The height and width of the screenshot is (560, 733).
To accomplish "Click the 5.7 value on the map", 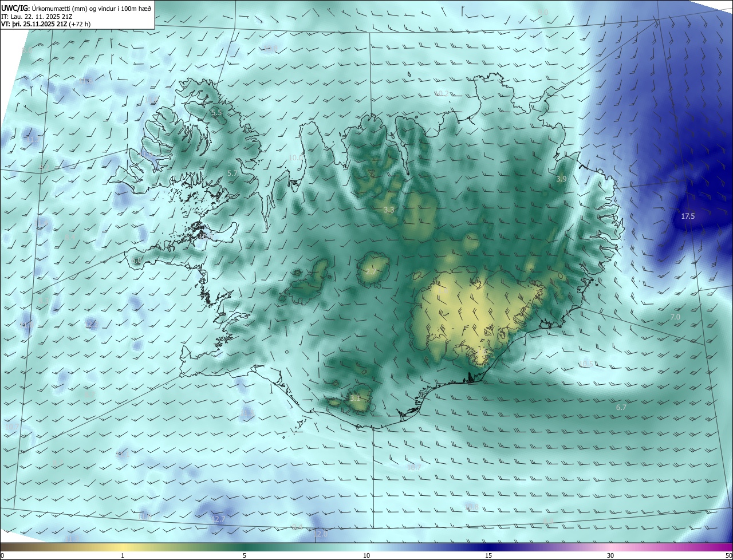I will 232,173.
